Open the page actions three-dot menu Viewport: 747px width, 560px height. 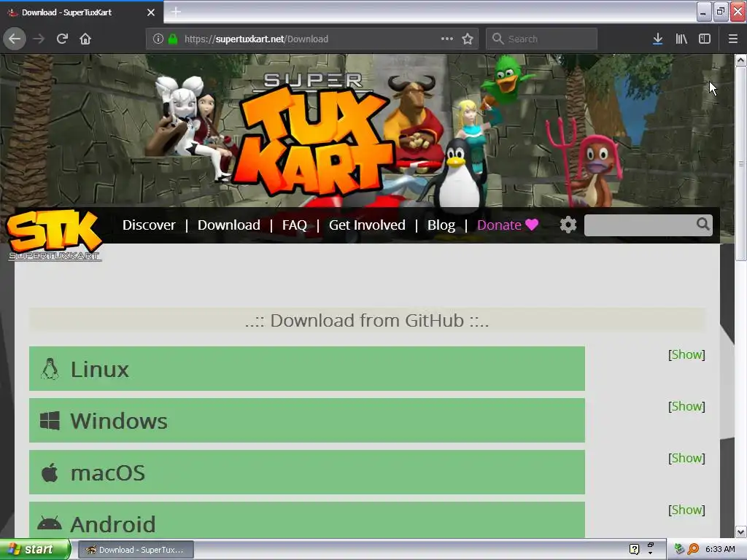tap(447, 39)
